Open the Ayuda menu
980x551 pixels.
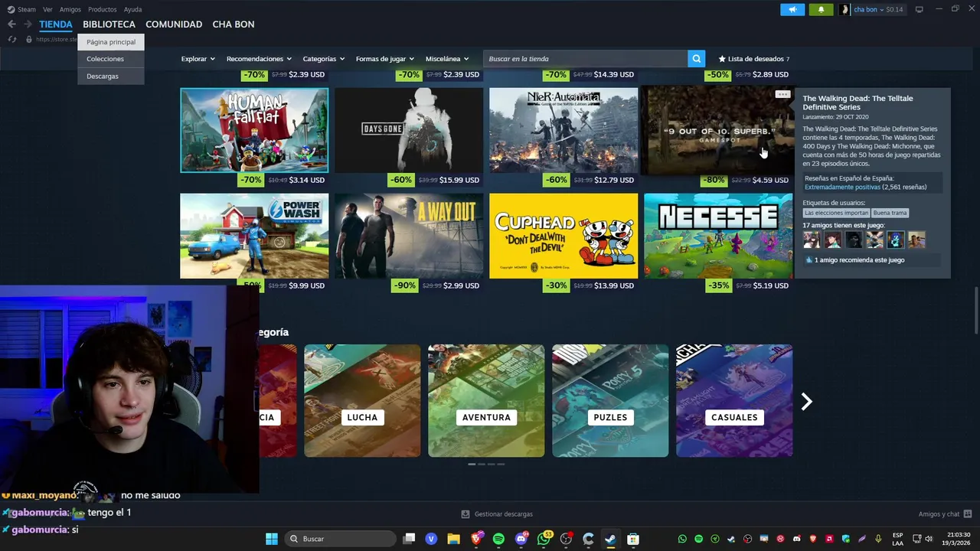(132, 9)
